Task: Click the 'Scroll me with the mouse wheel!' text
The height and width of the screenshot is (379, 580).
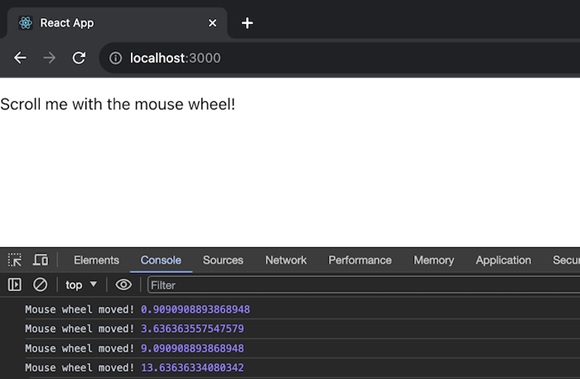Action: pos(118,104)
